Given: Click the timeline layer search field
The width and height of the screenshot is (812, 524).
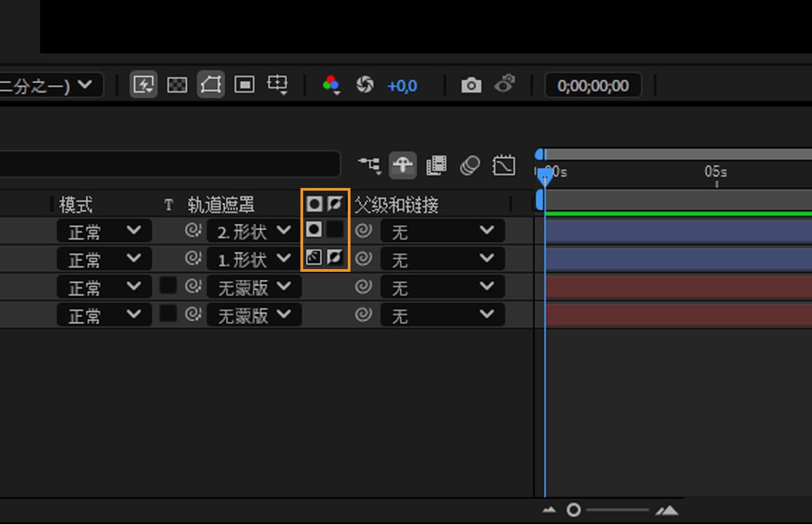Looking at the screenshot, I should tap(169, 164).
